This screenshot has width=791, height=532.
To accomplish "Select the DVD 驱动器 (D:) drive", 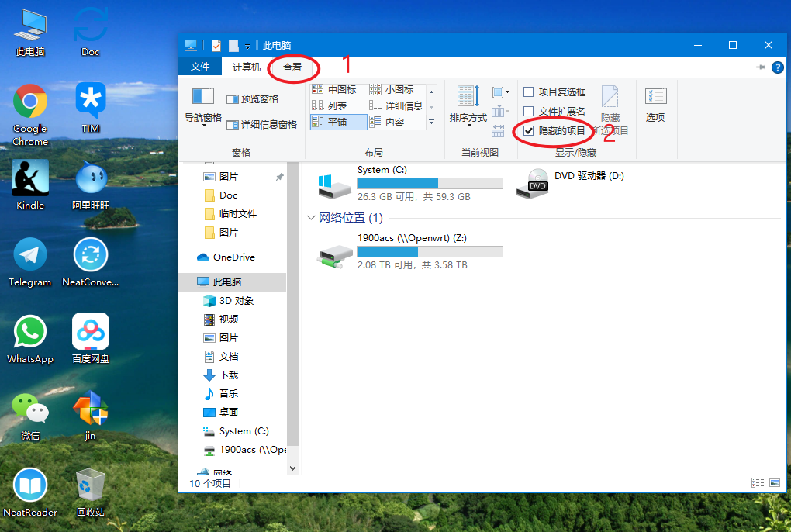I will point(570,184).
